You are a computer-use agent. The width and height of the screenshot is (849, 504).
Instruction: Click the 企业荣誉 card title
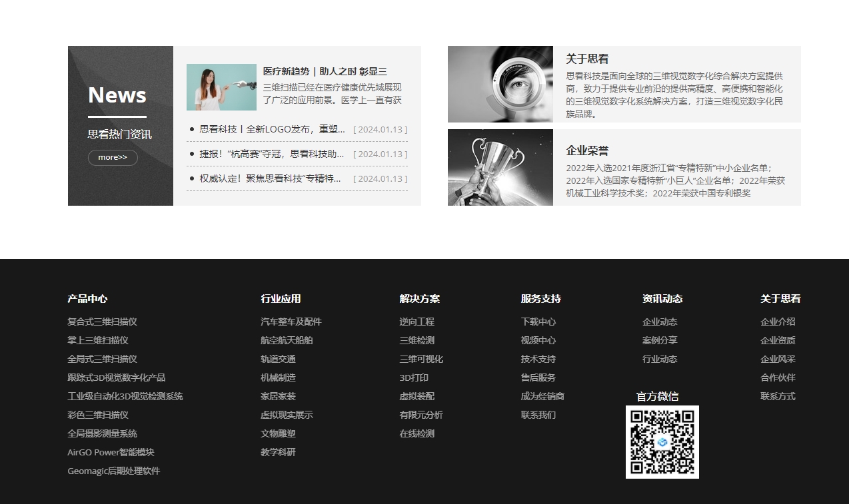[x=587, y=150]
